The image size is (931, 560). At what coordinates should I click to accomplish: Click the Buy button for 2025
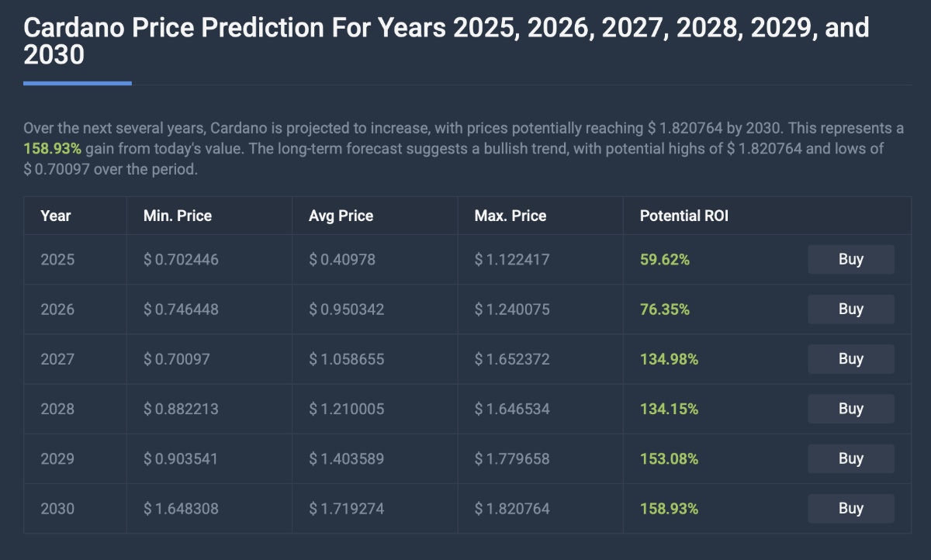pyautogui.click(x=850, y=260)
